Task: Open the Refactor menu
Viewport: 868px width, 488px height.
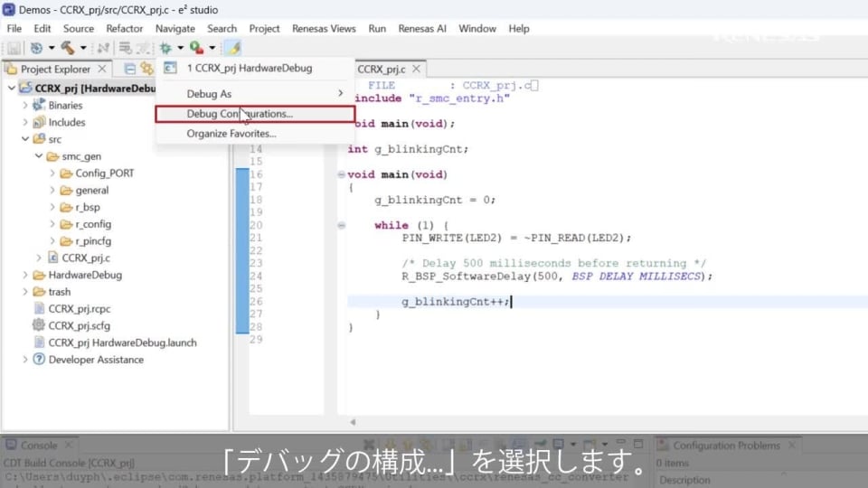Action: tap(125, 28)
